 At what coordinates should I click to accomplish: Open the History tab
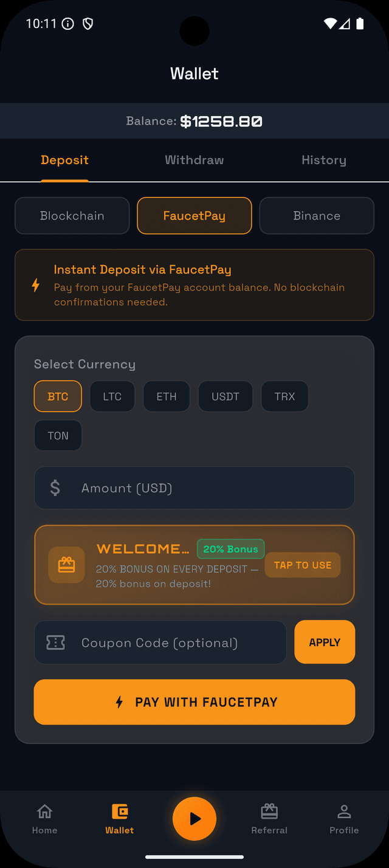point(323,160)
